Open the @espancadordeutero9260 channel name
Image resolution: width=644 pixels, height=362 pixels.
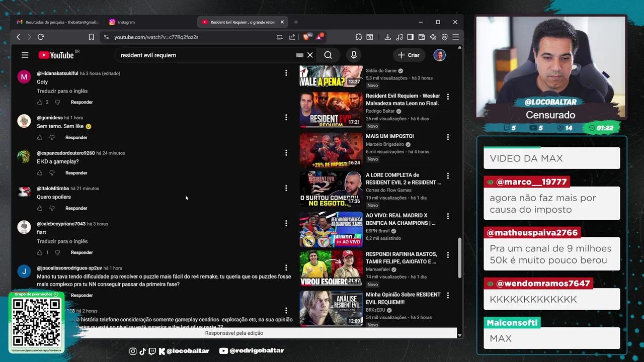[65, 153]
